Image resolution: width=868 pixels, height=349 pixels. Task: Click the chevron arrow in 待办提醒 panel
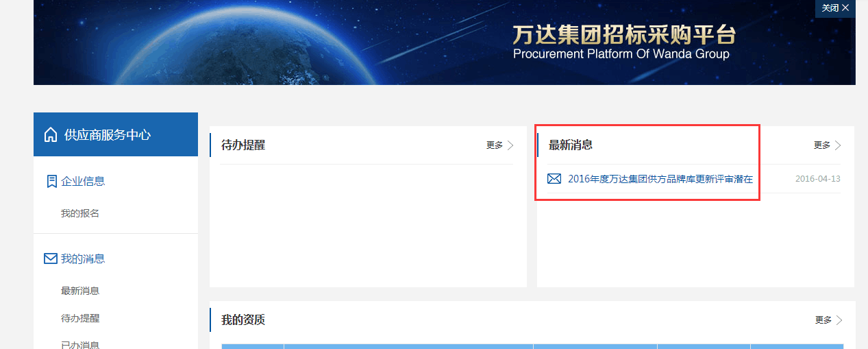[x=510, y=145]
